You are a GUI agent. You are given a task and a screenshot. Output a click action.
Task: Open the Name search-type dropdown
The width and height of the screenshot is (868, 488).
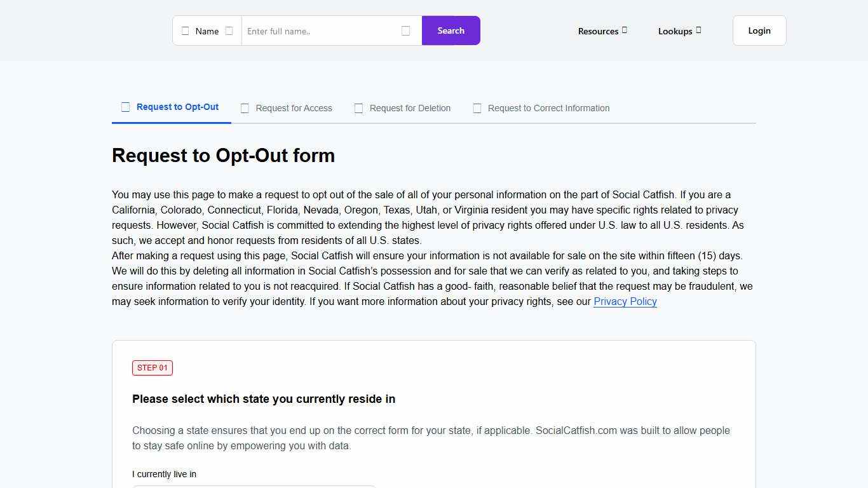click(x=207, y=30)
